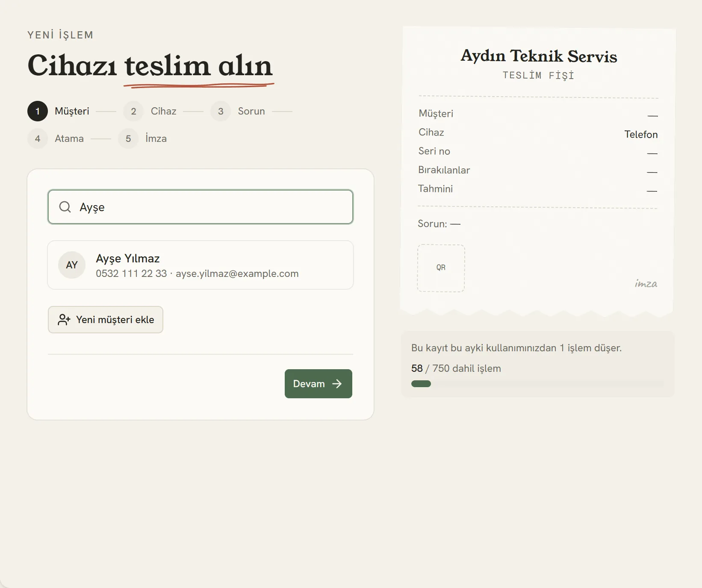The image size is (702, 588).
Task: Click the TESLİM FİŞİ subtitle
Action: pos(538,75)
